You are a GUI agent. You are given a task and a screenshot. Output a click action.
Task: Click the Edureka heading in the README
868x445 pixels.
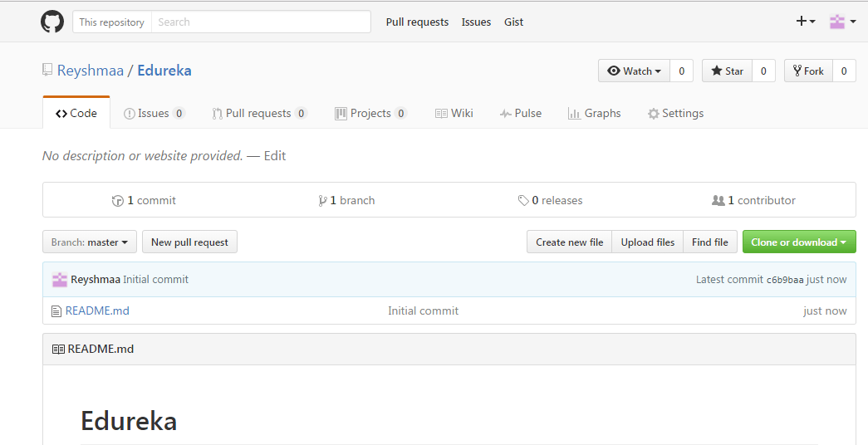(x=129, y=421)
